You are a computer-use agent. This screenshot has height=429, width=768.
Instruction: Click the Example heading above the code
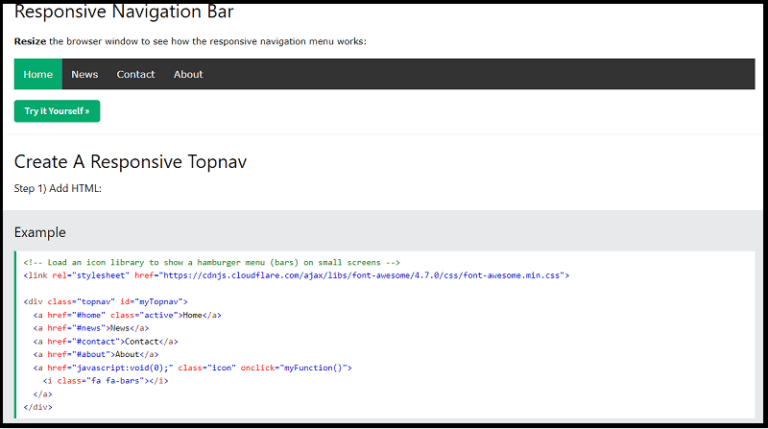click(x=40, y=233)
